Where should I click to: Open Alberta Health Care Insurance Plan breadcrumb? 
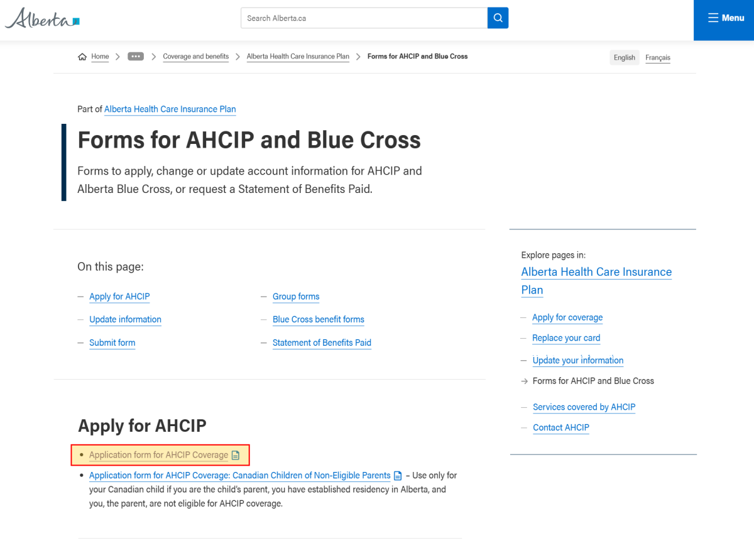click(298, 56)
